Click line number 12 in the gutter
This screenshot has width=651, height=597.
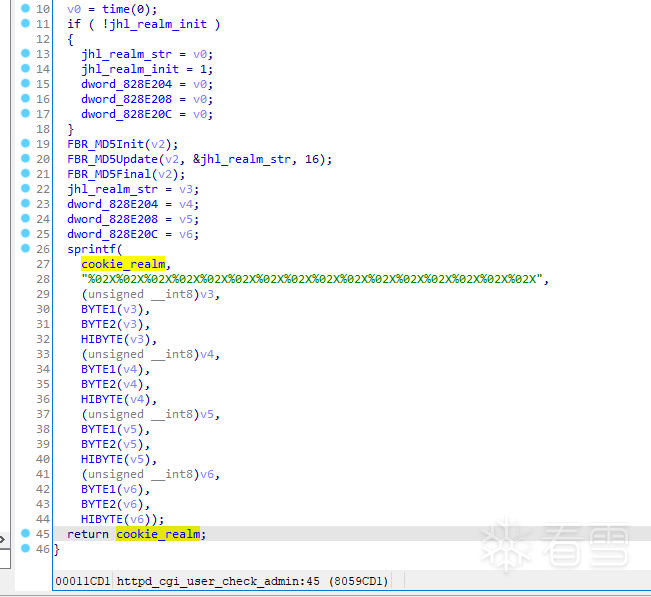43,39
